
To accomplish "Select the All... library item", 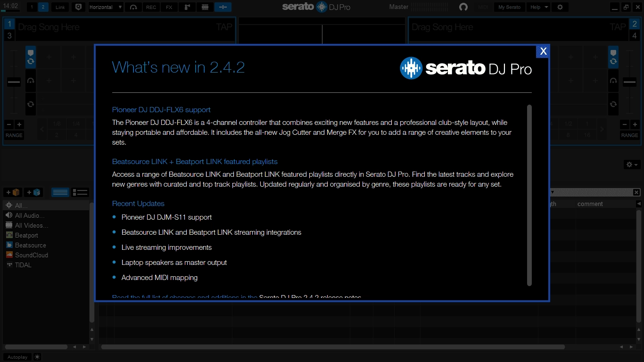I will (46, 206).
